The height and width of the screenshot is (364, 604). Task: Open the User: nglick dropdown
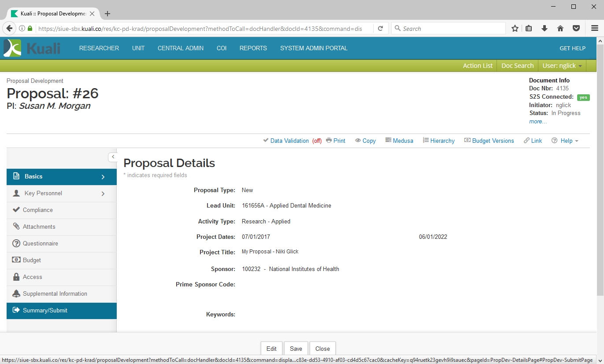562,66
